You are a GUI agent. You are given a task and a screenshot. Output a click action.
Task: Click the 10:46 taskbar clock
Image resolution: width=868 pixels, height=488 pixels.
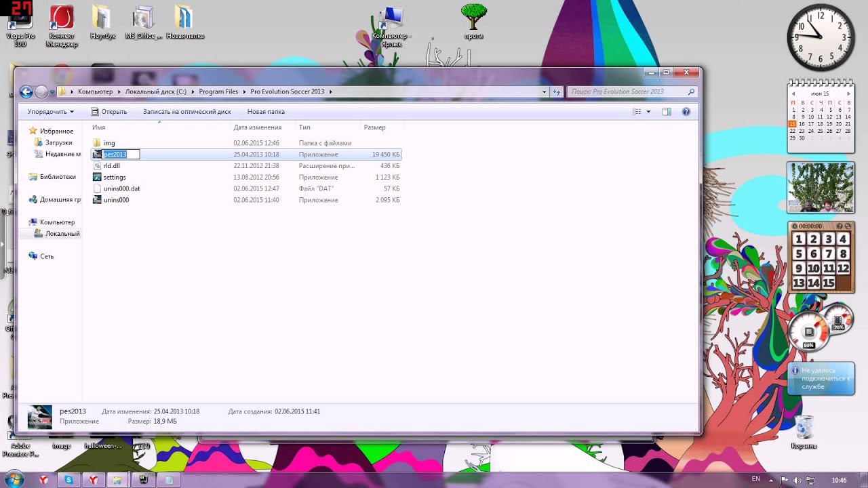(x=839, y=481)
